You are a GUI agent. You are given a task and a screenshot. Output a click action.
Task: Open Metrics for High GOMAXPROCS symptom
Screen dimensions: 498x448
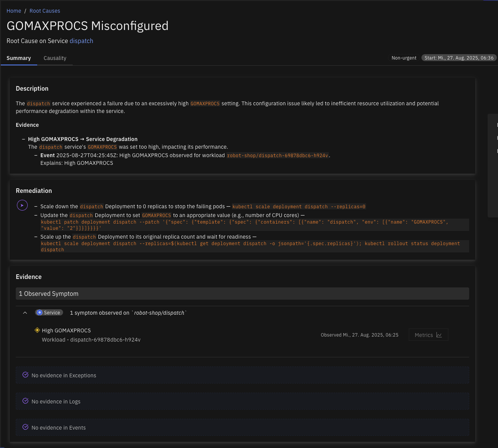(428, 335)
